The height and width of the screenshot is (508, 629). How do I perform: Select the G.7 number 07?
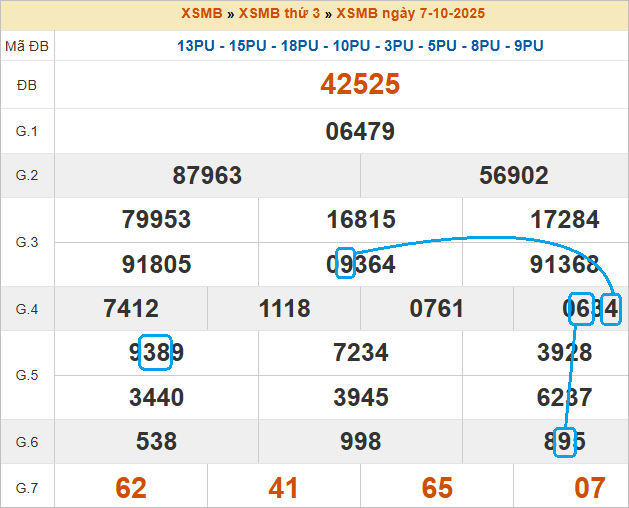[x=590, y=488]
